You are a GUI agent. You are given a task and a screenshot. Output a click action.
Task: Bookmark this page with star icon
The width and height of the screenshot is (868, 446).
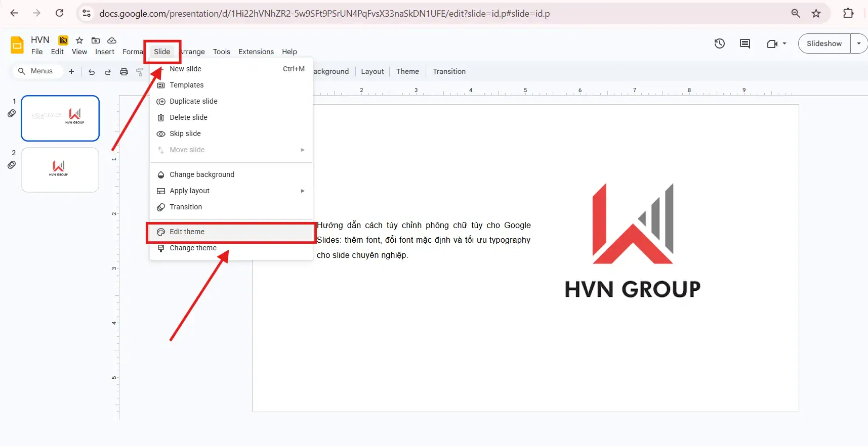tap(816, 13)
